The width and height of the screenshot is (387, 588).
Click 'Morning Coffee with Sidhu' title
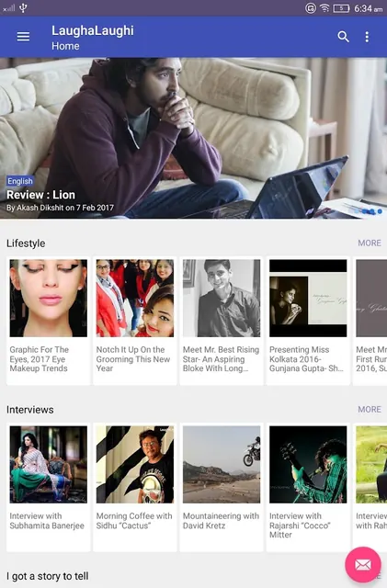point(134,521)
